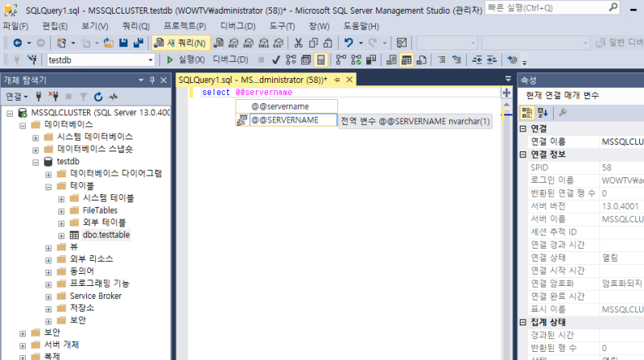This screenshot has width=644, height=360.
Task: Expand the dbo.testtable node
Action: coord(61,236)
